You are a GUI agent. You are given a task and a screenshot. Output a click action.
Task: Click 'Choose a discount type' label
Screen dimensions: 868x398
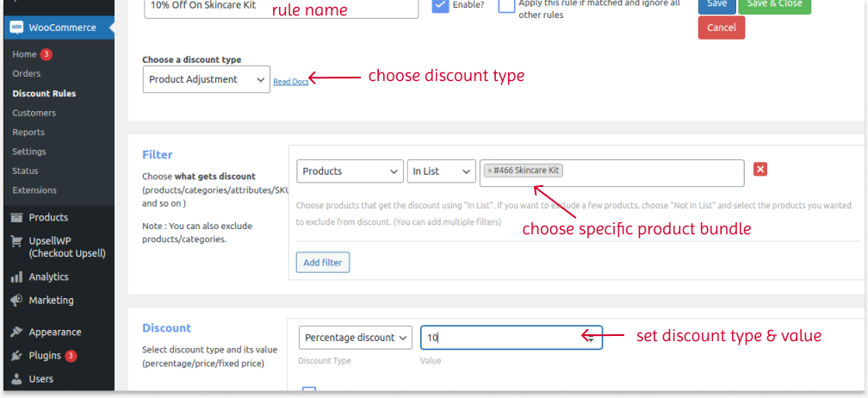pos(191,59)
